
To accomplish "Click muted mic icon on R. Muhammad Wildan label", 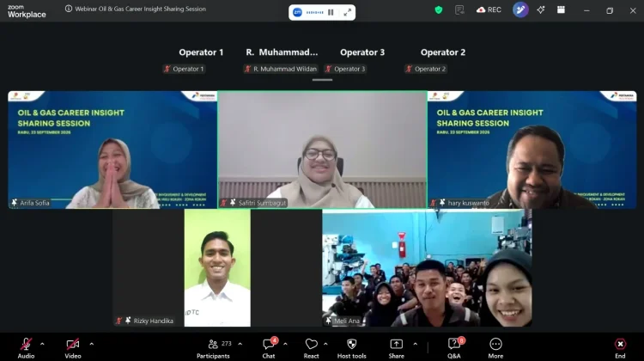I will coord(247,69).
